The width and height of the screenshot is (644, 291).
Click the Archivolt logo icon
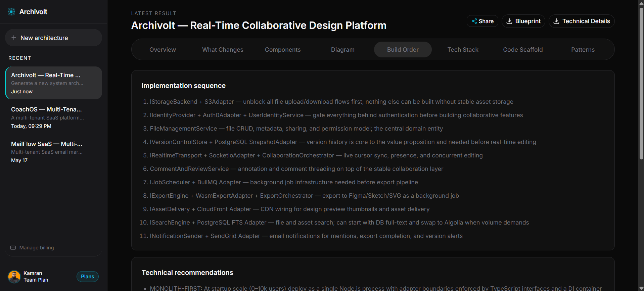tap(11, 12)
